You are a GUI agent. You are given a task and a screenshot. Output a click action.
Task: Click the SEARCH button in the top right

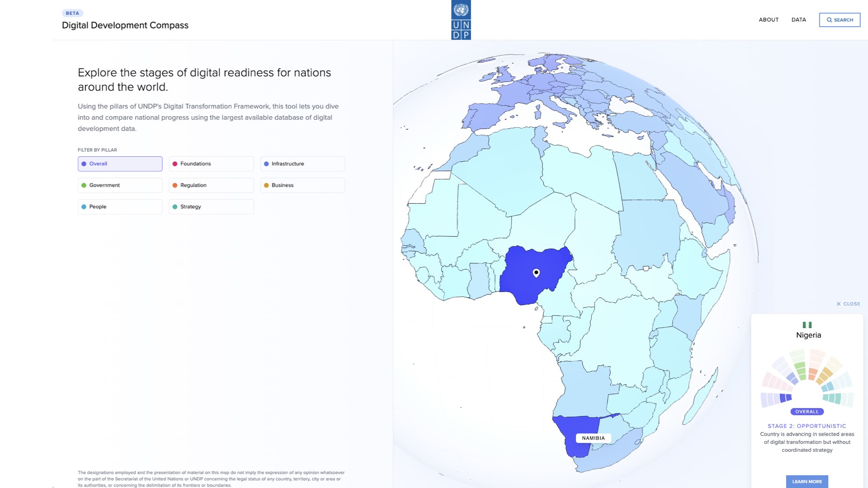(x=840, y=20)
